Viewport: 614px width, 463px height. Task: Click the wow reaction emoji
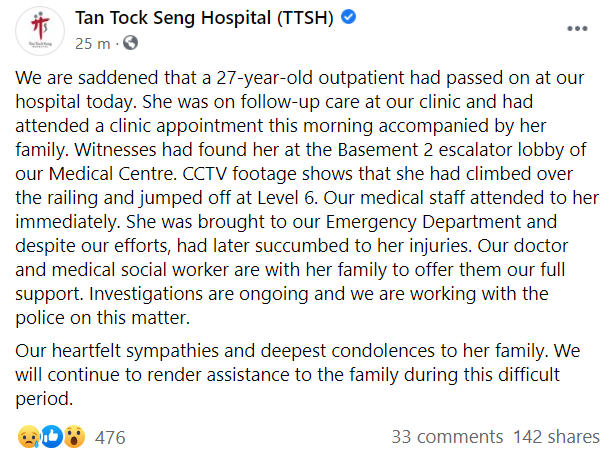click(74, 437)
